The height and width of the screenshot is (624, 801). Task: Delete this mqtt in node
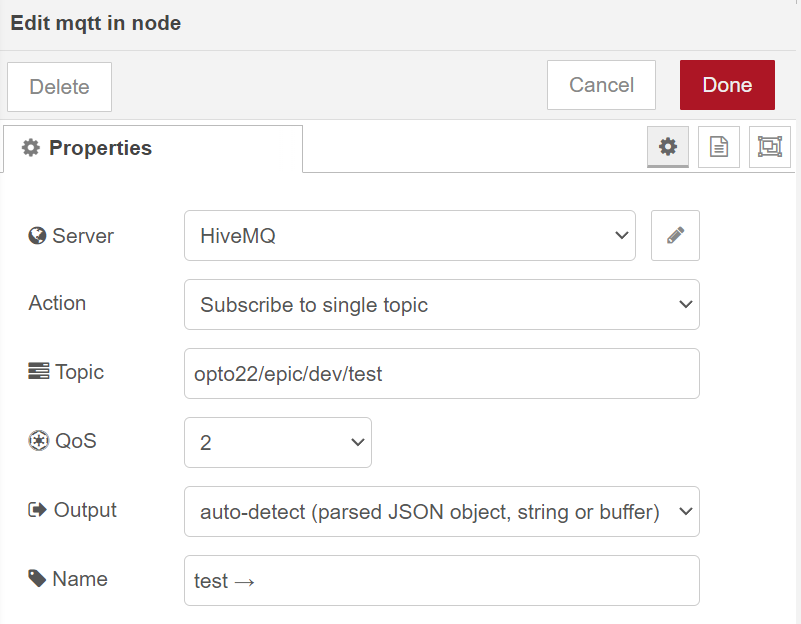[x=59, y=87]
